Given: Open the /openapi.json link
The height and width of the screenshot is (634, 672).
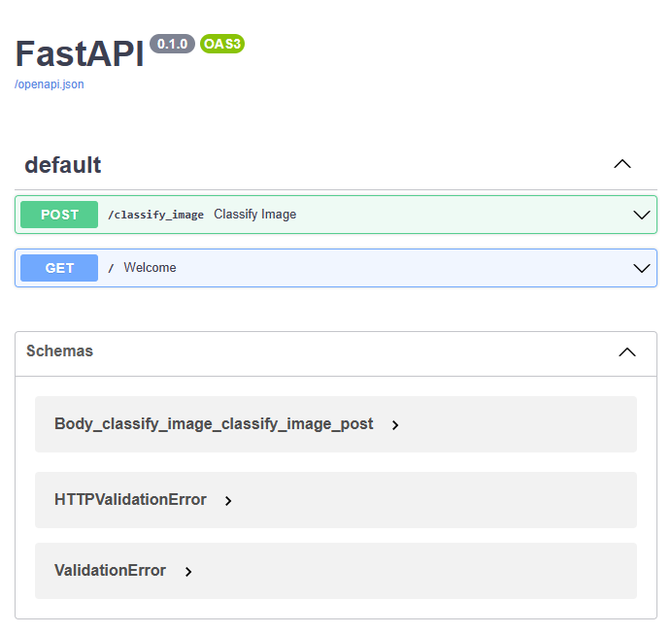Looking at the screenshot, I should [x=50, y=83].
